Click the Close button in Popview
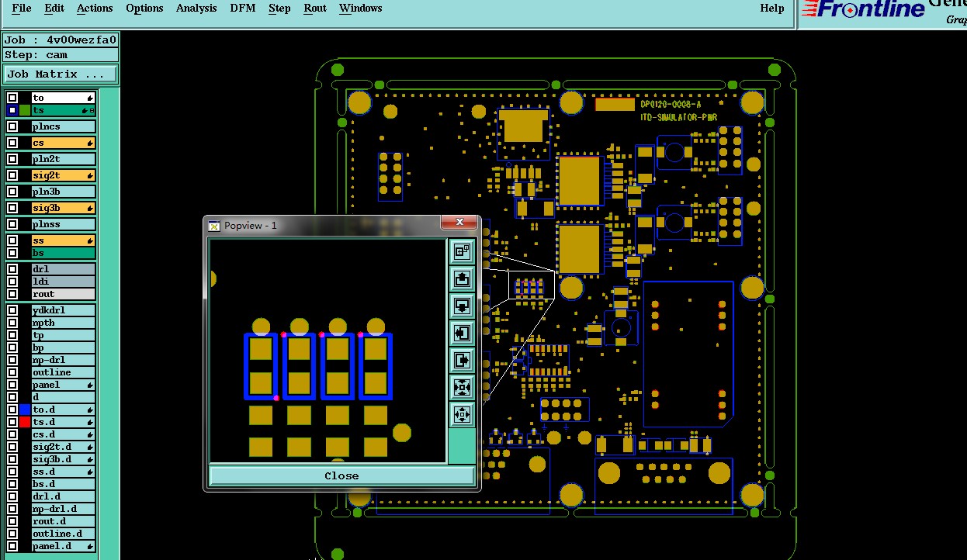Viewport: 967px width, 560px height. [341, 475]
